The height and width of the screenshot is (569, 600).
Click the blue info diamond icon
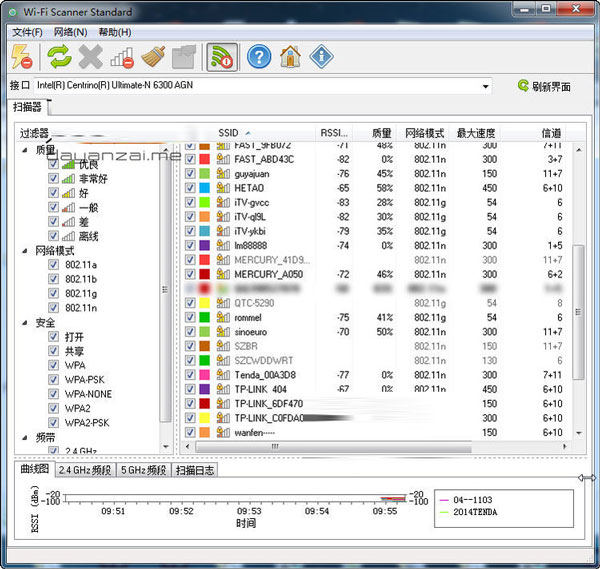click(322, 57)
